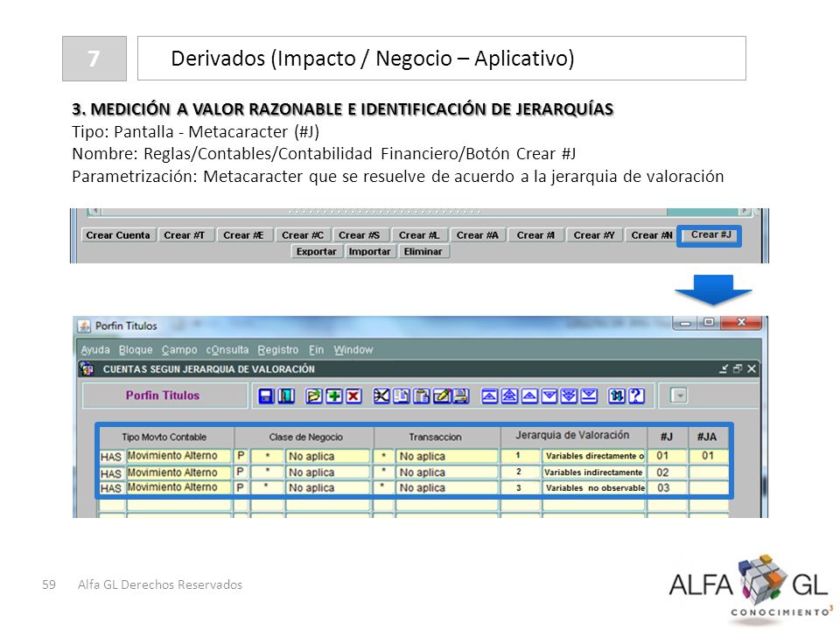The image size is (840, 630).
Task: Click the Jerarquia de Valoración cell showing 2
Action: tap(520, 472)
